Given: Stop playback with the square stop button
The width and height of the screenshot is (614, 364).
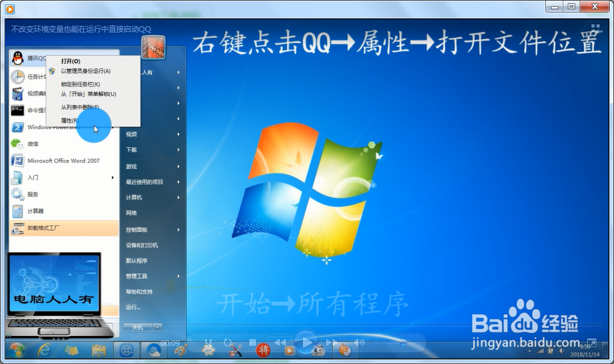Looking at the screenshot, I should point(252,343).
